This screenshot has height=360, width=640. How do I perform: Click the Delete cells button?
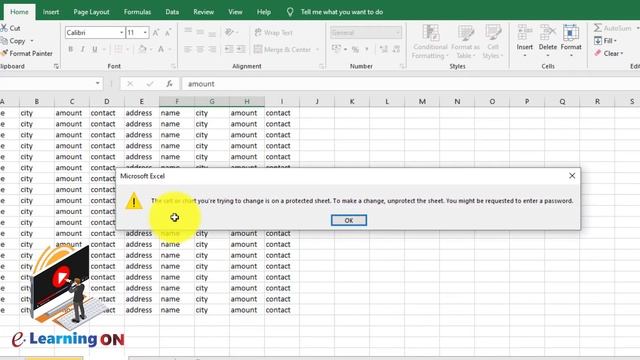click(x=547, y=41)
